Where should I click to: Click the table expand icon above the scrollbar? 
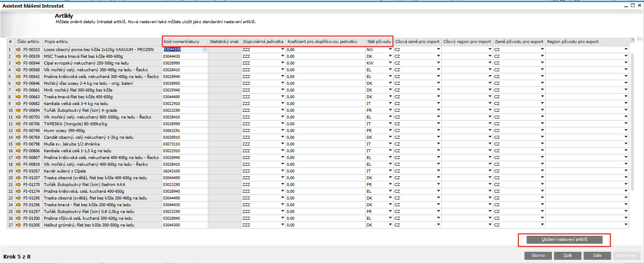(x=632, y=41)
